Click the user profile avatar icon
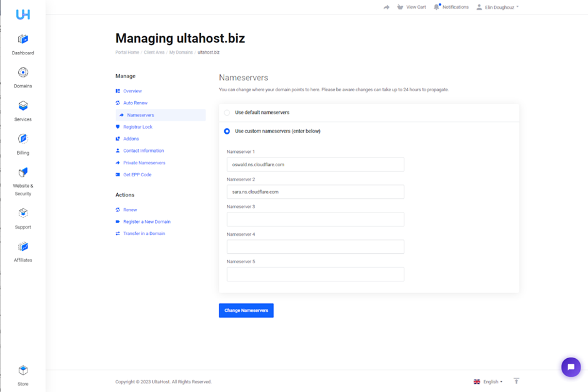 click(x=479, y=7)
